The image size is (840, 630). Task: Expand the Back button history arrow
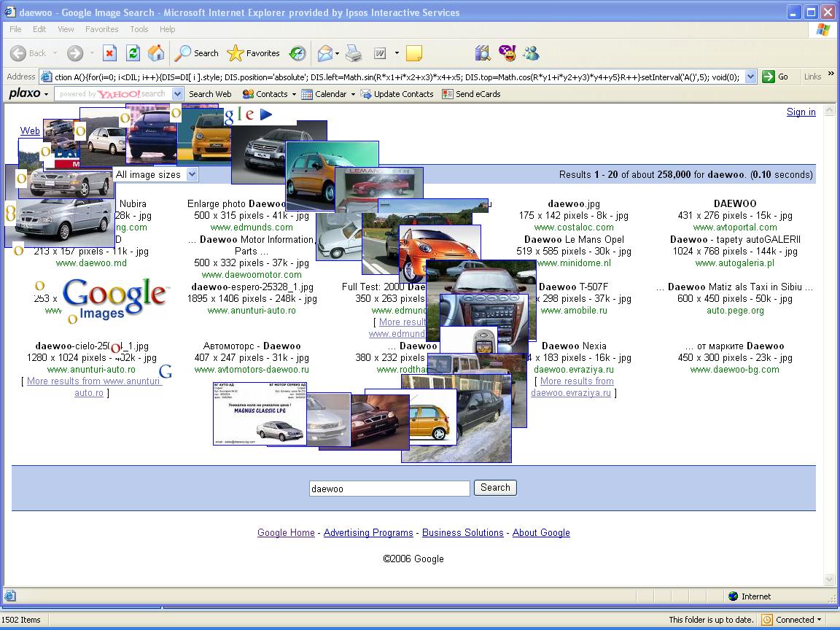pos(55,53)
